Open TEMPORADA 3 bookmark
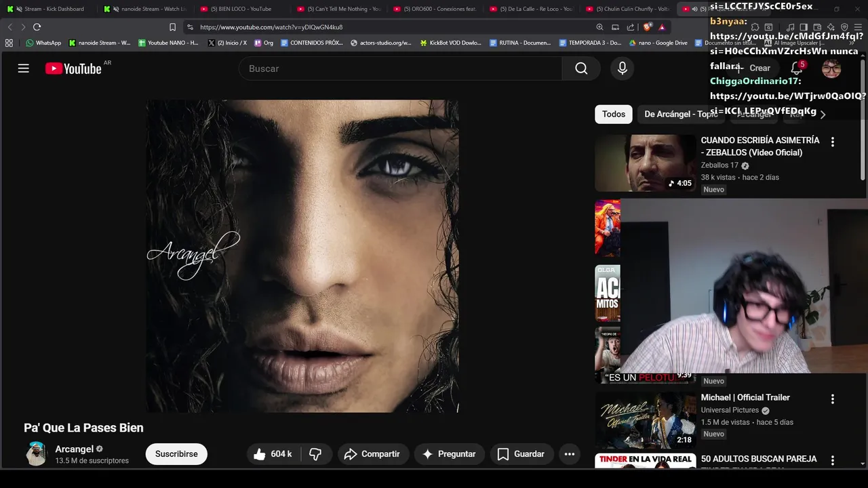868x488 pixels. click(590, 43)
